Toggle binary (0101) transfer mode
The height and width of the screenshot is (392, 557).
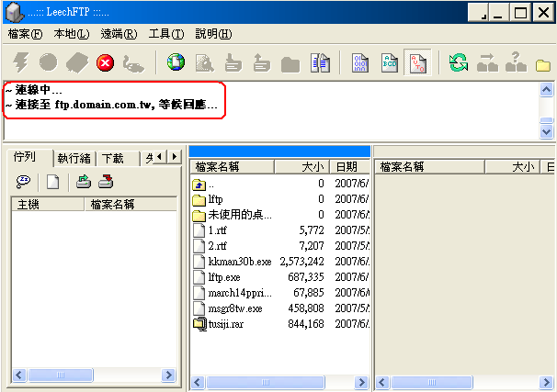coord(360,63)
